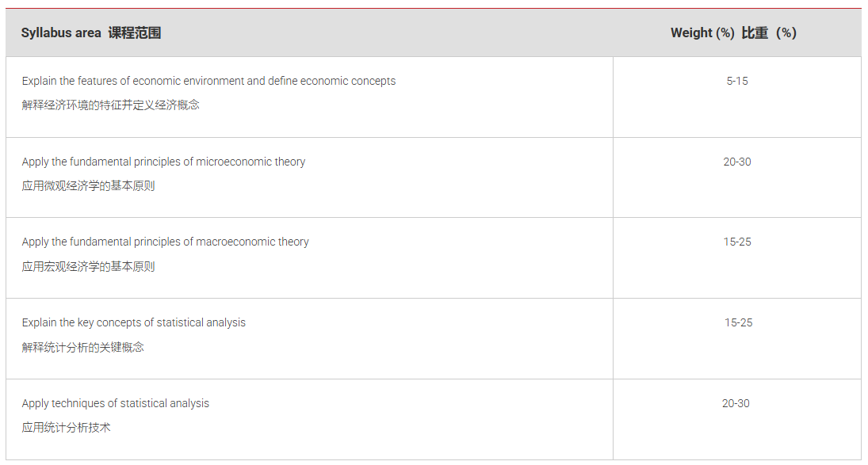
Task: Click the 比重（%）header label
Action: point(769,32)
